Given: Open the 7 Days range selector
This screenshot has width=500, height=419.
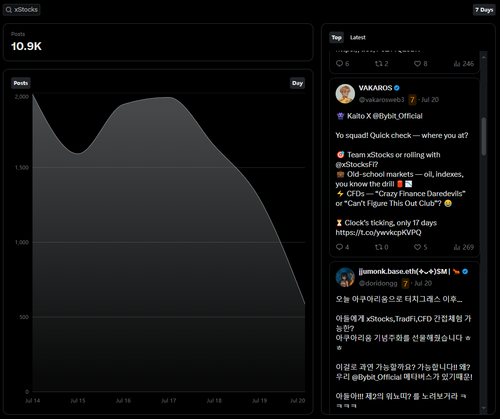Looking at the screenshot, I should pyautogui.click(x=484, y=10).
